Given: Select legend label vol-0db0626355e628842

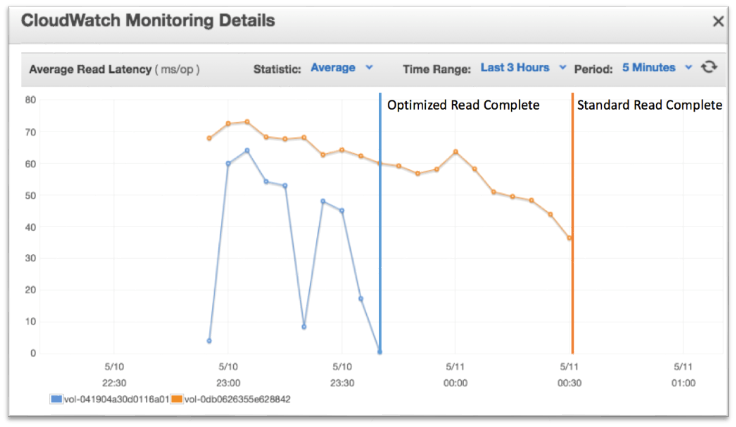Looking at the screenshot, I should (x=238, y=399).
